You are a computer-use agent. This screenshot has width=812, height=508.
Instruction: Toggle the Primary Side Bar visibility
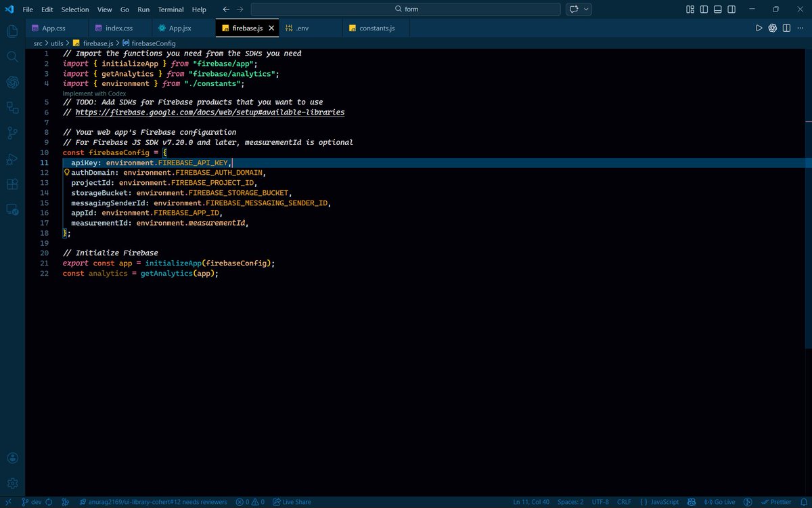[x=704, y=9]
